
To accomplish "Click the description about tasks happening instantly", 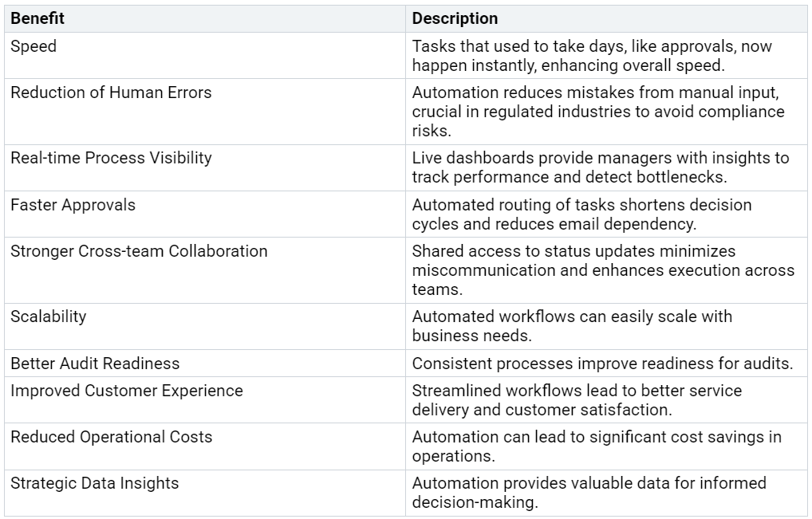I will click(592, 55).
